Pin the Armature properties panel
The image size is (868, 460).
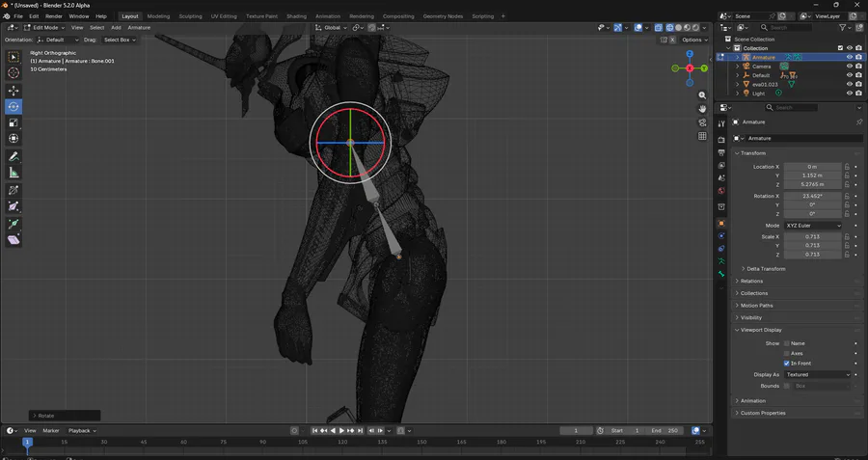(x=859, y=122)
